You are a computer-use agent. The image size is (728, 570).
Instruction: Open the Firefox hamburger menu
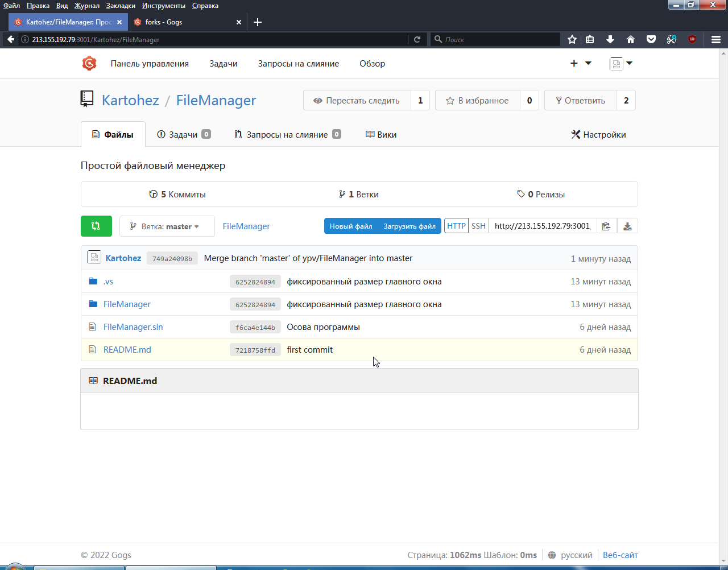point(716,39)
